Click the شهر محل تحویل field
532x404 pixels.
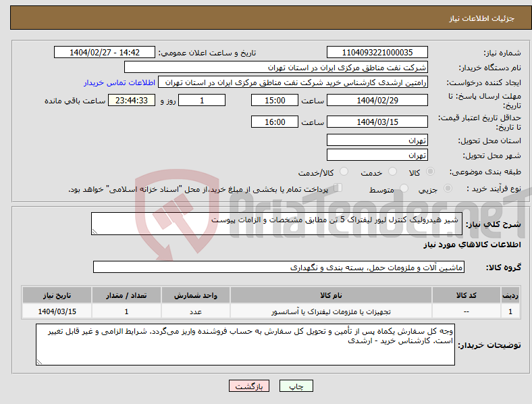[377, 155]
